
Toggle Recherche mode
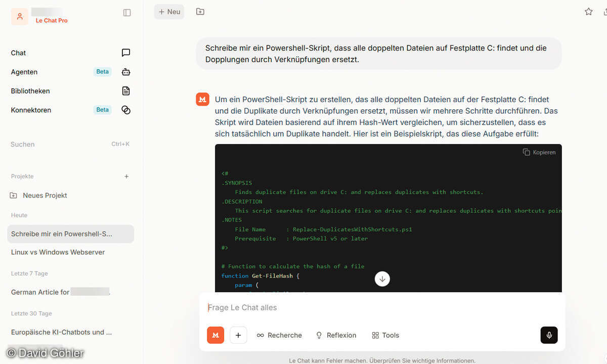tap(279, 335)
